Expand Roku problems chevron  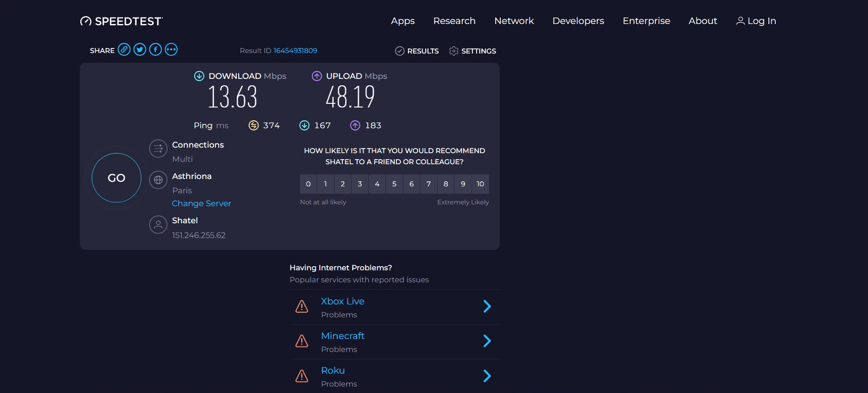click(487, 376)
